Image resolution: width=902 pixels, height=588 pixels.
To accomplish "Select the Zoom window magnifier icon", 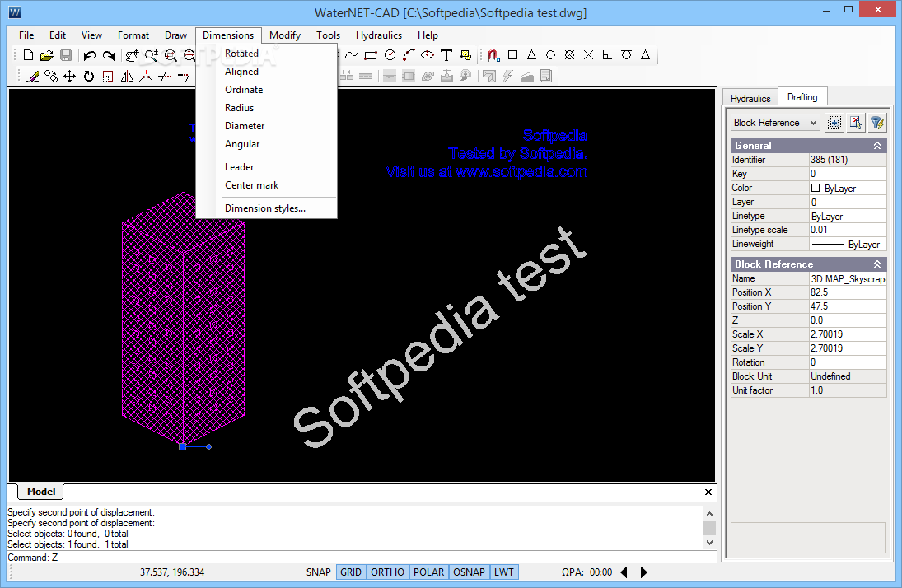I will coord(171,55).
